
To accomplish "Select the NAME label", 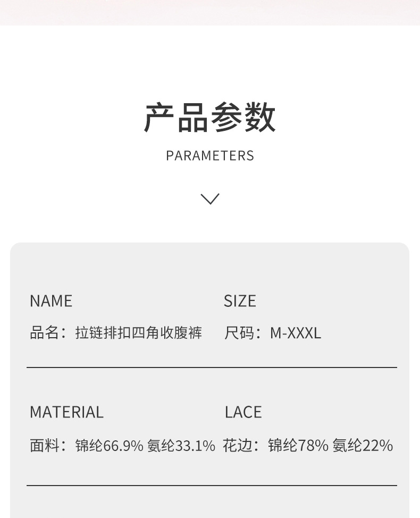I will [x=51, y=301].
